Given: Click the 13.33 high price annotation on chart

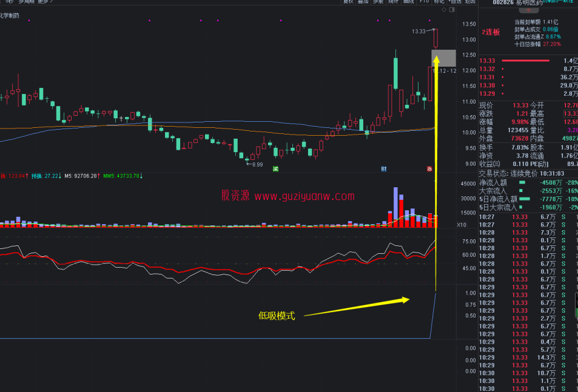Looking at the screenshot, I should 418,32.
